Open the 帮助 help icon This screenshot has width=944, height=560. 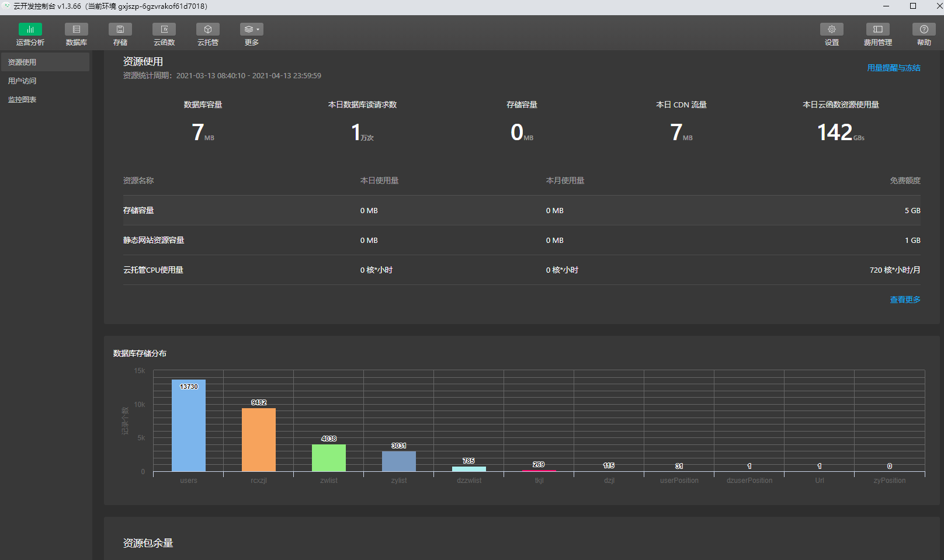[924, 29]
